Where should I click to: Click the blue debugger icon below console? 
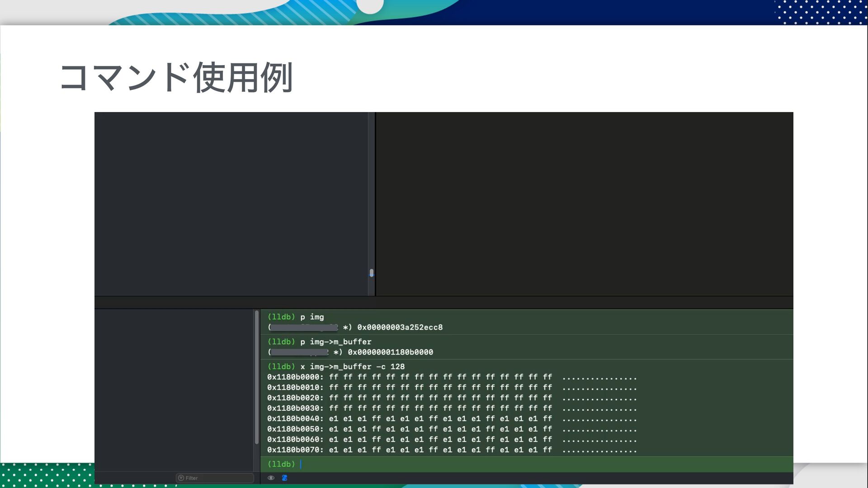coord(284,478)
